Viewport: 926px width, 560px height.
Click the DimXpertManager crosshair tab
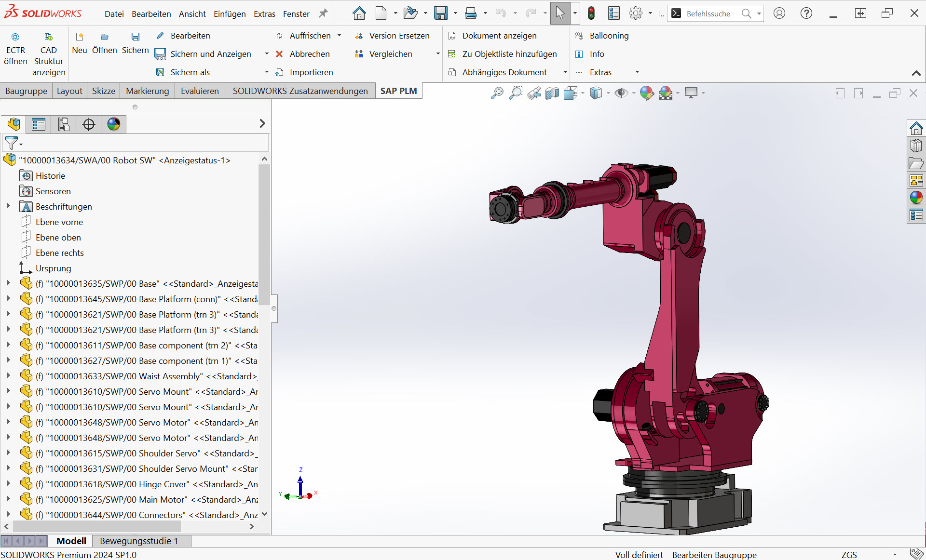point(89,124)
